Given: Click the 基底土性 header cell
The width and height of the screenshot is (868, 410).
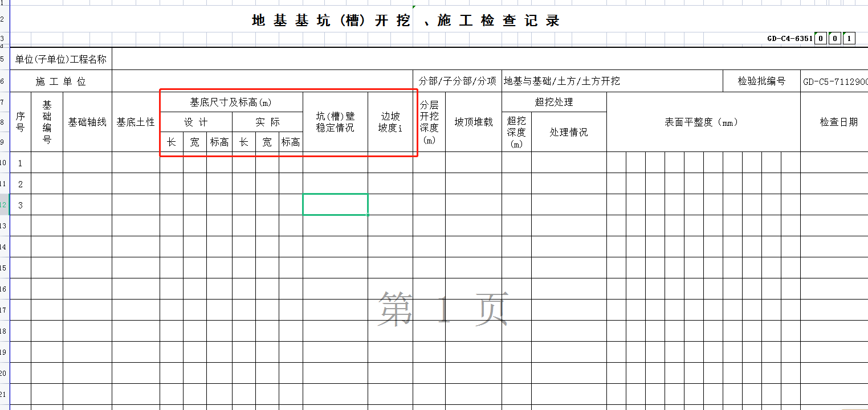Looking at the screenshot, I should click(x=136, y=122).
